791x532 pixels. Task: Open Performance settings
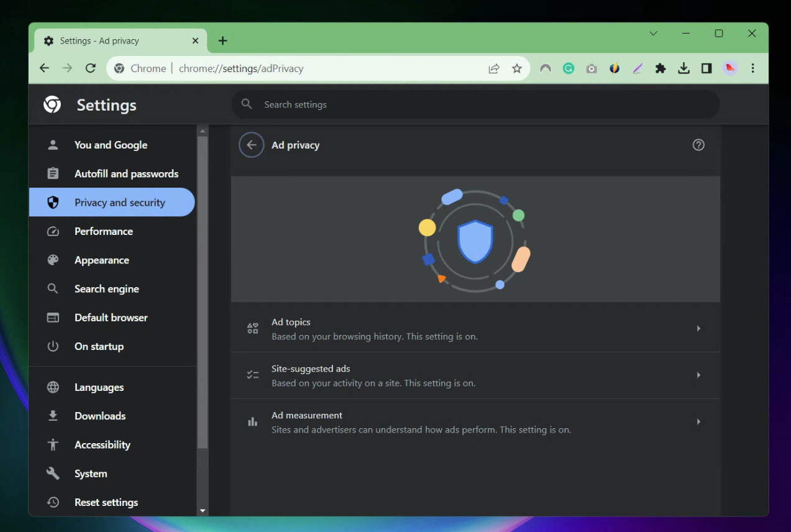[x=112, y=231]
